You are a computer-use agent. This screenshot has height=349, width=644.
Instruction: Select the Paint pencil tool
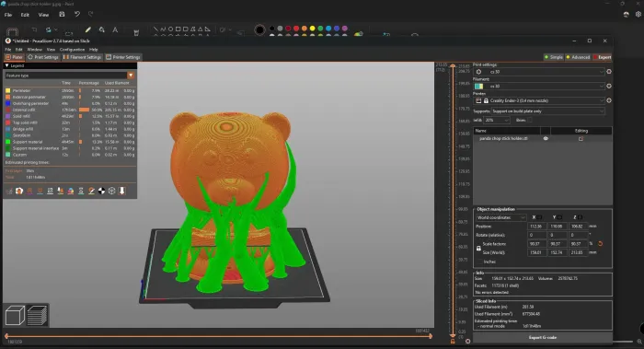click(x=88, y=29)
